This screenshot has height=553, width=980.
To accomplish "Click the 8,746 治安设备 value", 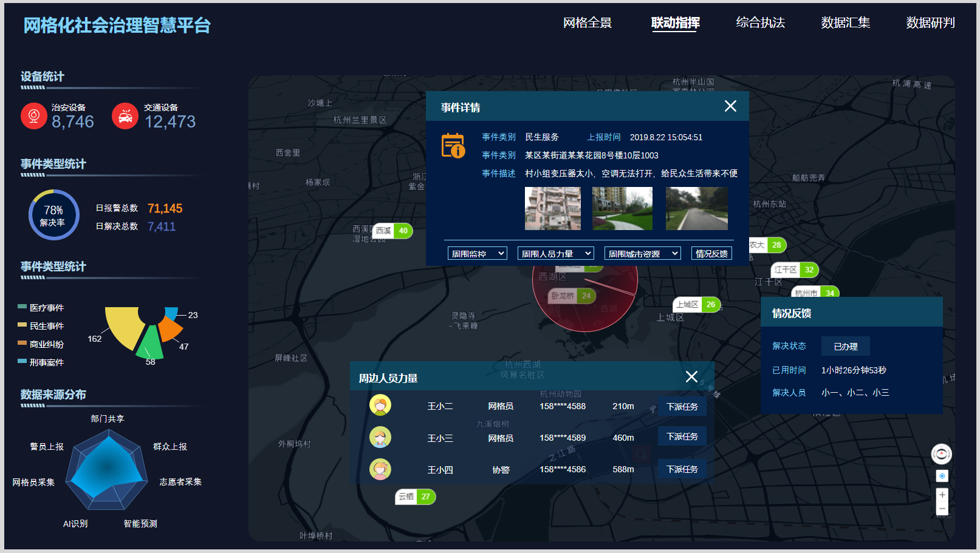I will coord(73,122).
